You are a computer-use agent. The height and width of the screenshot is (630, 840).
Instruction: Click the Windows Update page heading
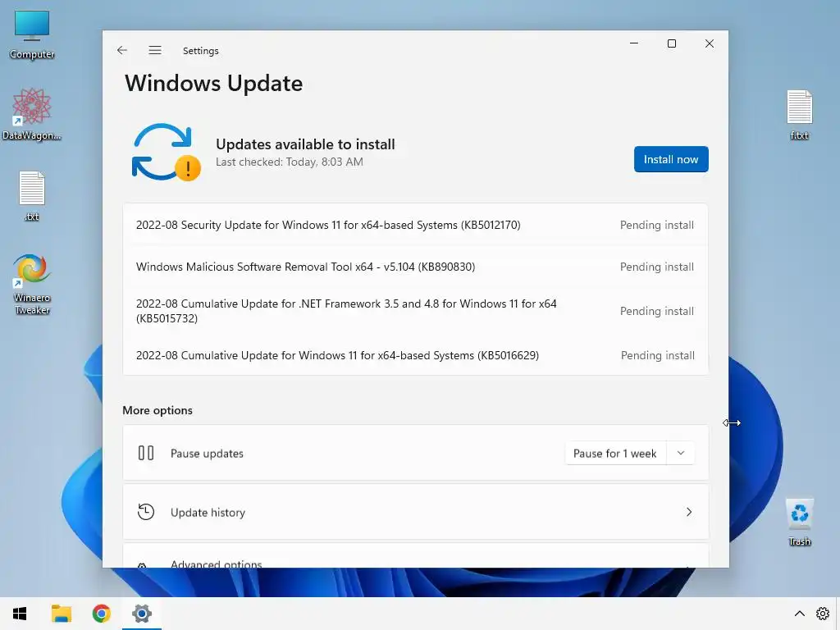click(x=214, y=84)
